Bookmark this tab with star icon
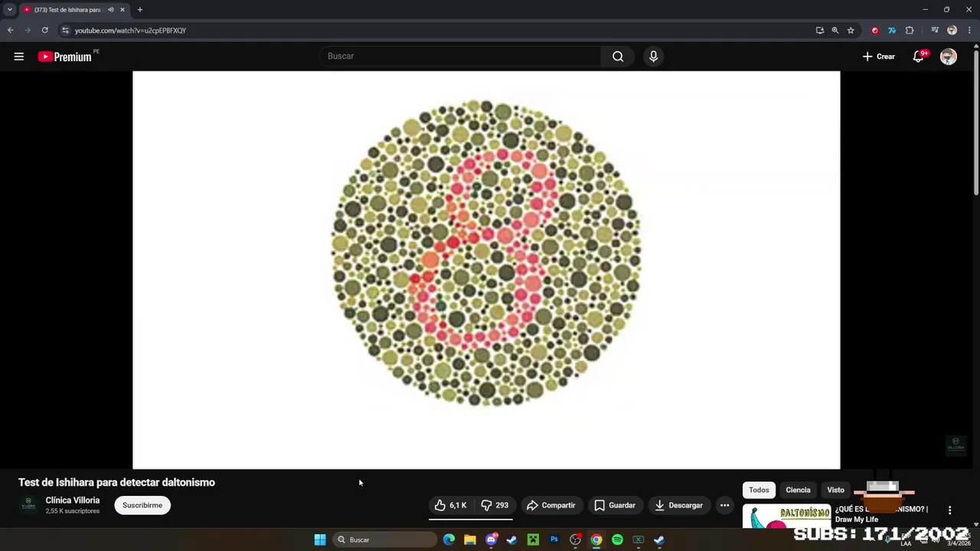Screen dimensions: 980x551 (x=851, y=30)
